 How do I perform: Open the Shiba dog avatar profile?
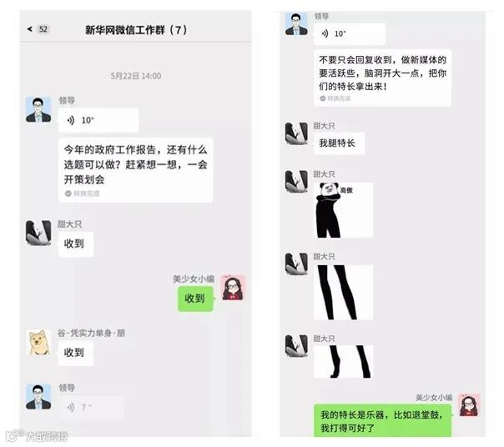38,342
